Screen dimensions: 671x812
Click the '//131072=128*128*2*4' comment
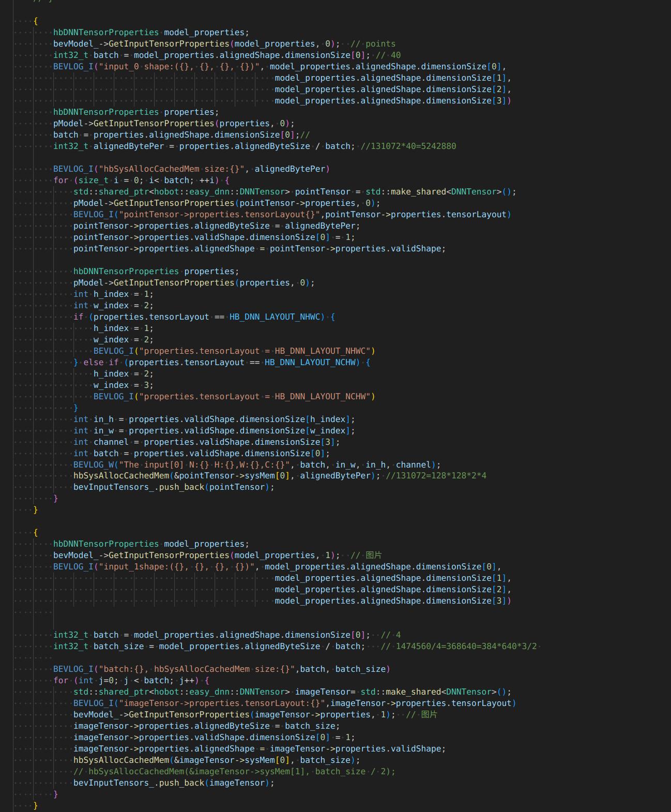pos(436,475)
